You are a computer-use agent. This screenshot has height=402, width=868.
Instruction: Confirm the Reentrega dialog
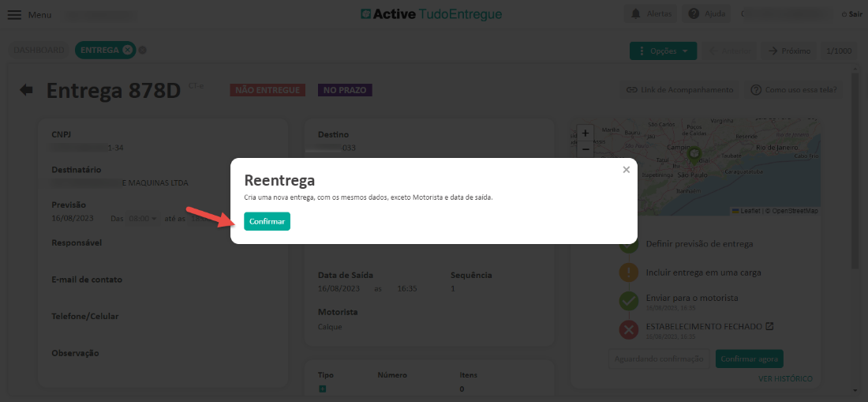(267, 222)
